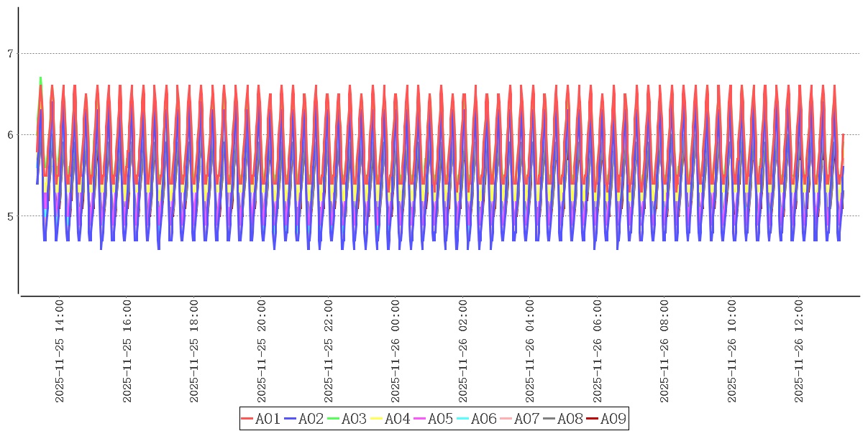Screen dimensions: 868x431
Task: Toggle the A01 series in the legend
Action: [261, 419]
